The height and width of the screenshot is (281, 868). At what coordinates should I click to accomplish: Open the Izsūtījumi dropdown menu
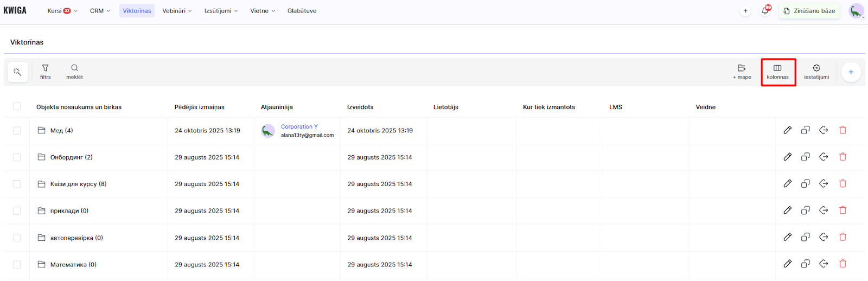[x=221, y=11]
